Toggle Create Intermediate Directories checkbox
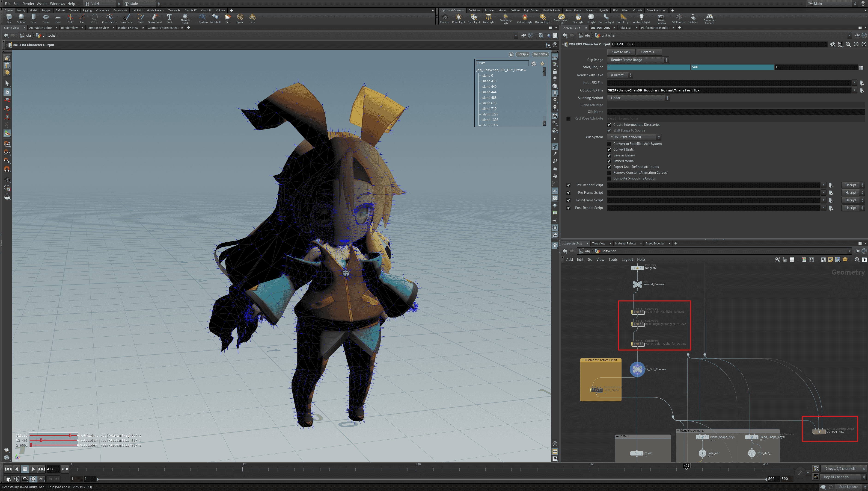 tap(609, 125)
